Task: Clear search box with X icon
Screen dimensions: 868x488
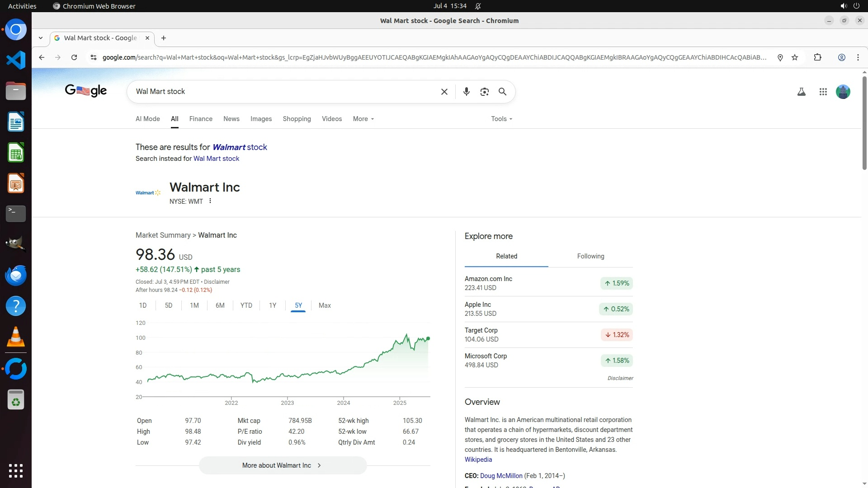Action: 444,92
